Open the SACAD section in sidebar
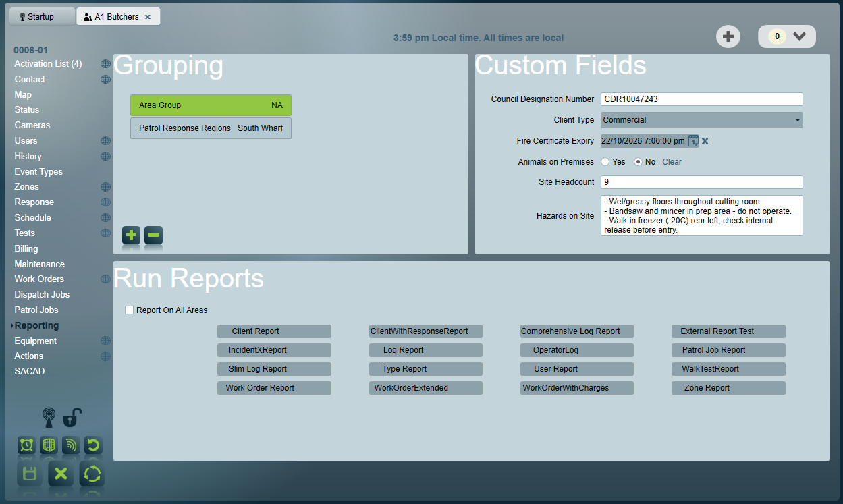This screenshot has width=843, height=504. 30,372
